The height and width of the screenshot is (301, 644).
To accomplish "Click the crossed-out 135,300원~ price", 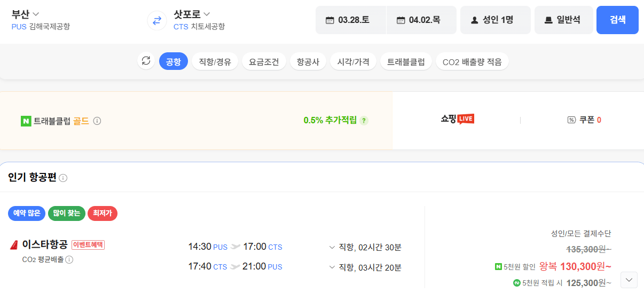I will tap(588, 249).
